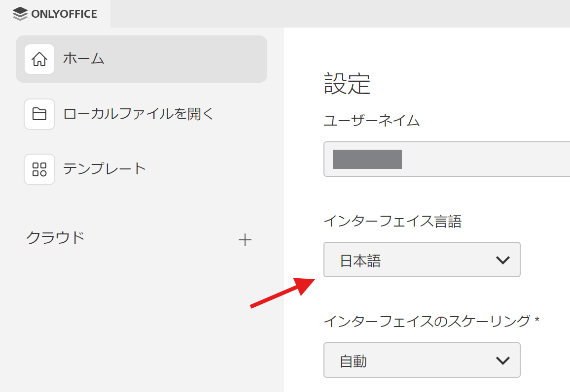Screen dimensions: 570x392
Task: Click the 設定 page heading
Action: point(347,84)
